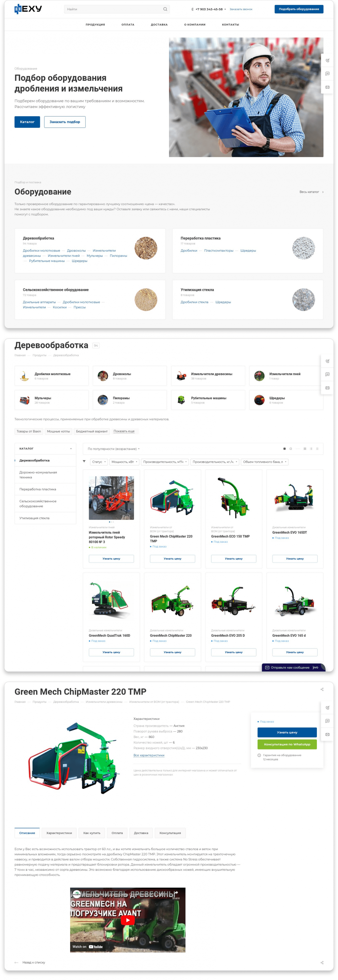
Task: Open the Статус filter dropdown
Action: click(99, 462)
